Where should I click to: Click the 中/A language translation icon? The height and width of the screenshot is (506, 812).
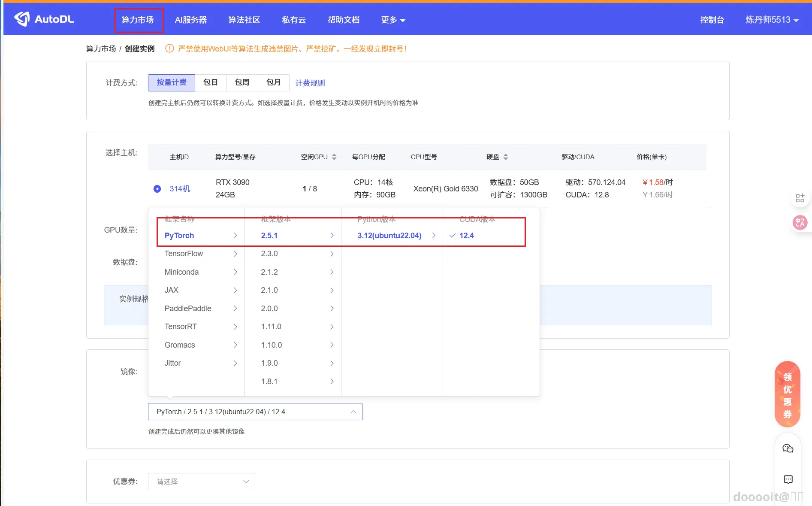800,222
